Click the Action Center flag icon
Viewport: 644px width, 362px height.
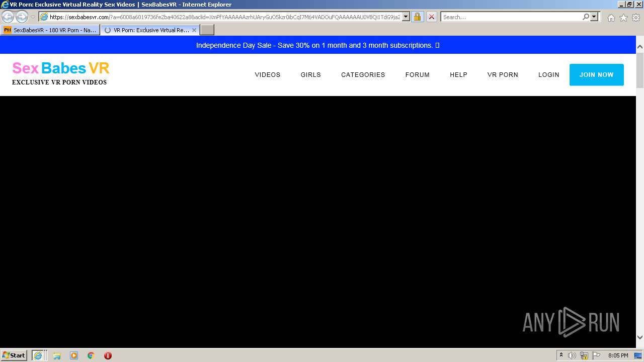tap(596, 355)
